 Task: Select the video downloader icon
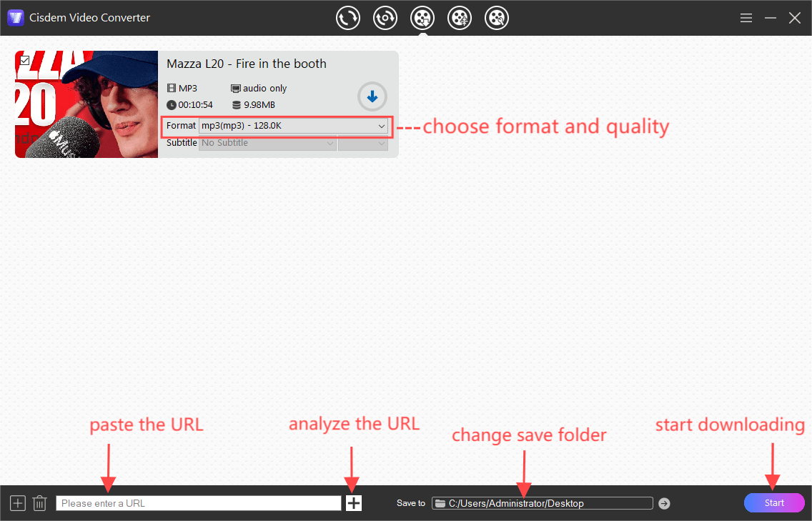click(422, 17)
